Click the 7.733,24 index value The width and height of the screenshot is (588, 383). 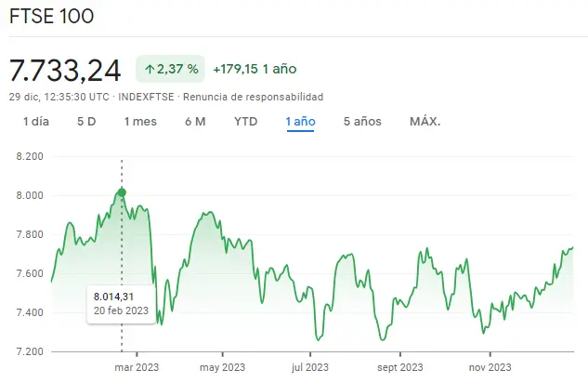tap(65, 70)
